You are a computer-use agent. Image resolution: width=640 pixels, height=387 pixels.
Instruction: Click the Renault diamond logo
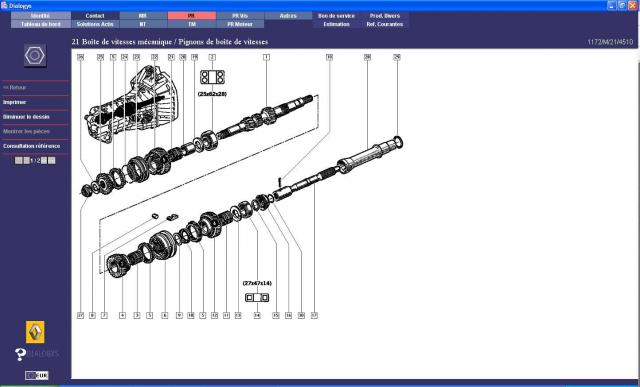coord(36,332)
